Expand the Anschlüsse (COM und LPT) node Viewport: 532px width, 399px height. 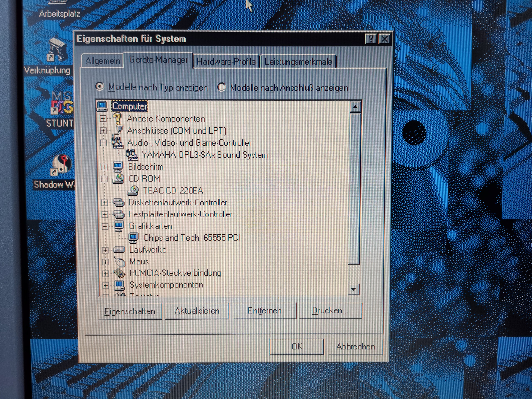pos(103,131)
